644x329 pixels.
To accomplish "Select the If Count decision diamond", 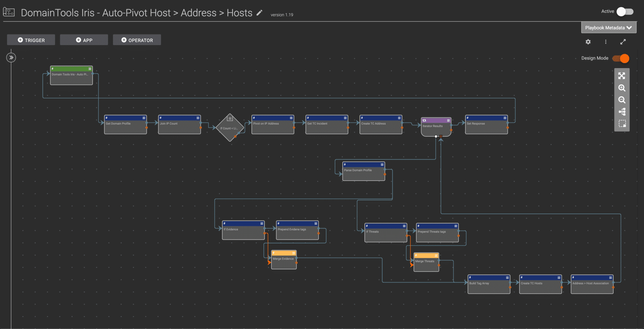I will pyautogui.click(x=229, y=128).
